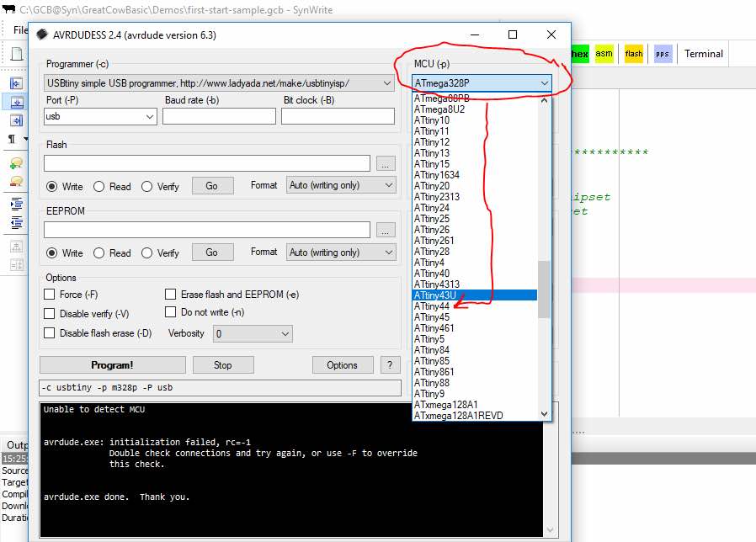The image size is (756, 542).
Task: Select ATtiny43U in MCU list
Action: (475, 295)
